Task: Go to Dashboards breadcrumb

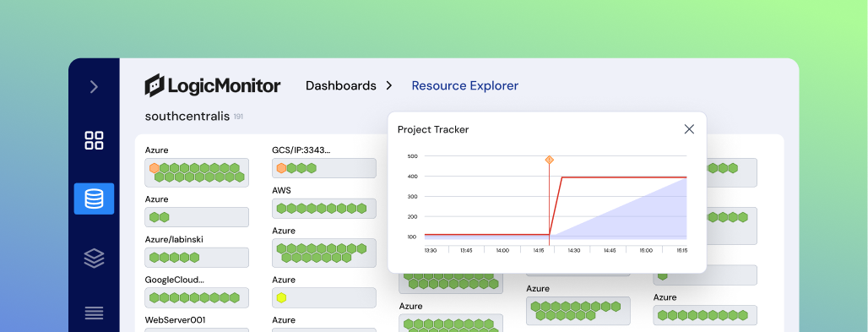Action: click(x=341, y=86)
